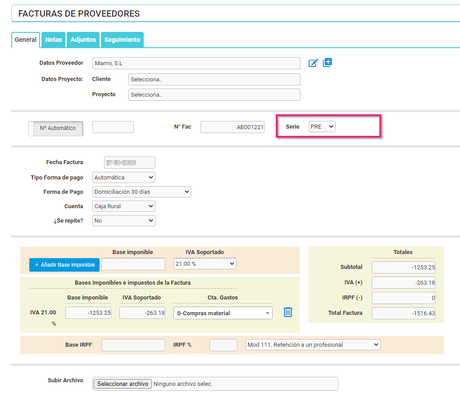Click the Totales heading
Image resolution: width=460 pixels, height=398 pixels.
tap(403, 252)
